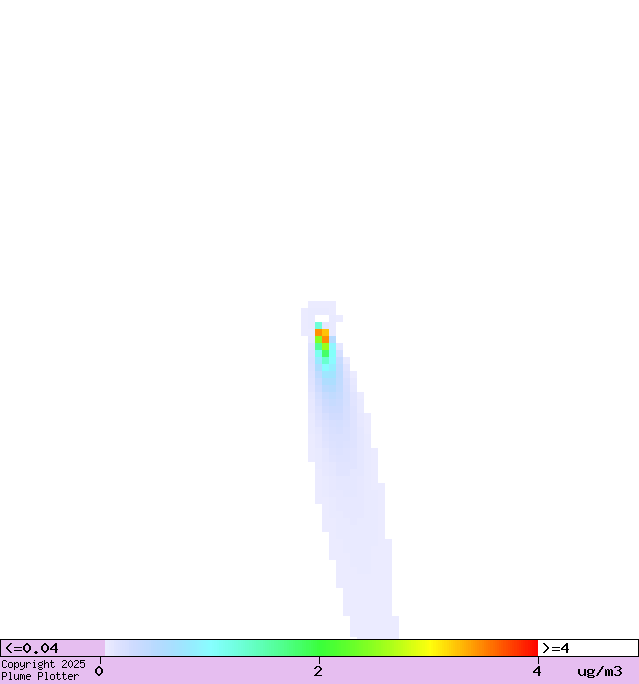Click the '2' scale tick label

(318, 671)
